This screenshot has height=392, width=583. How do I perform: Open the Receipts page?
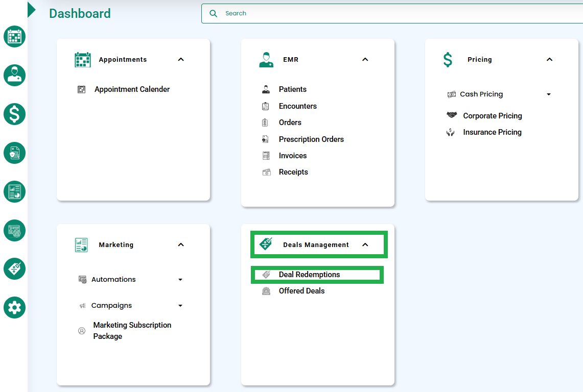293,172
